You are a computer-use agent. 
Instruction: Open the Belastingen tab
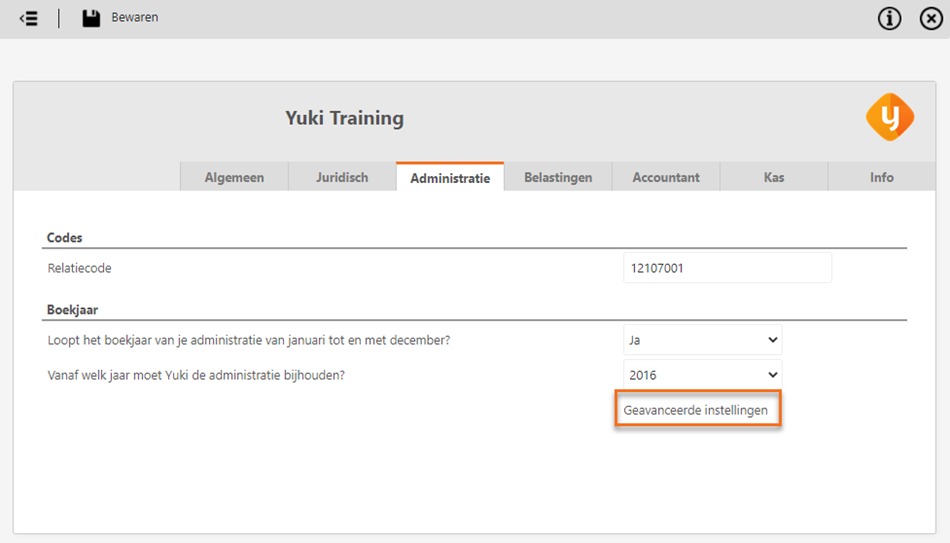(x=558, y=177)
